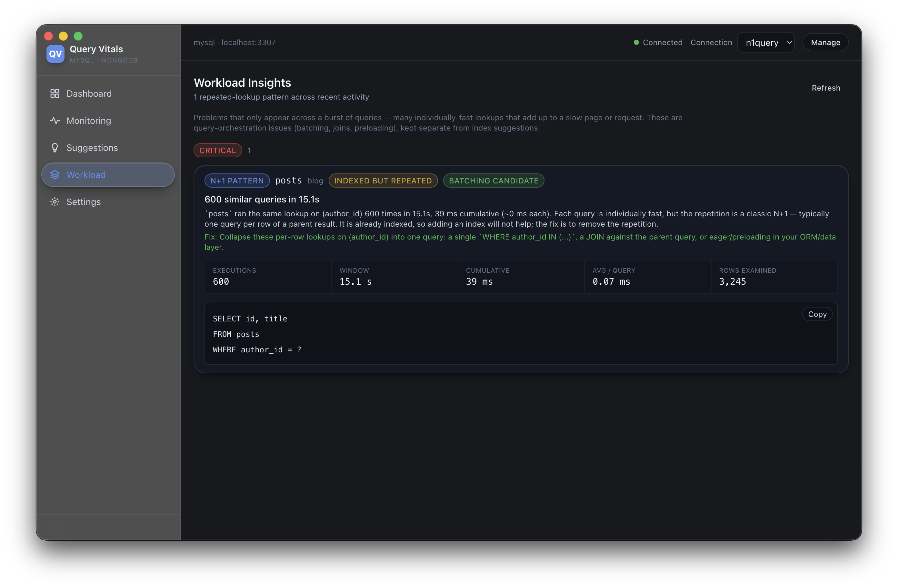Viewport: 898px width, 588px height.
Task: Click the Avg / Query value 0.07 ms
Action: [611, 282]
